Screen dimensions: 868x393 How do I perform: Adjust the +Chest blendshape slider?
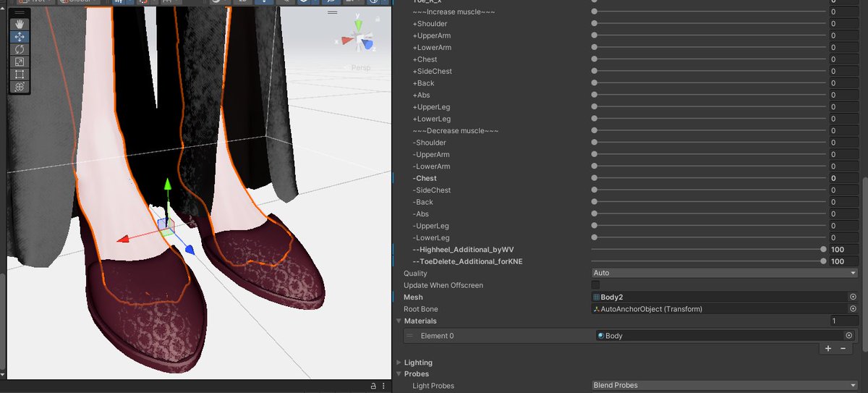[709, 59]
